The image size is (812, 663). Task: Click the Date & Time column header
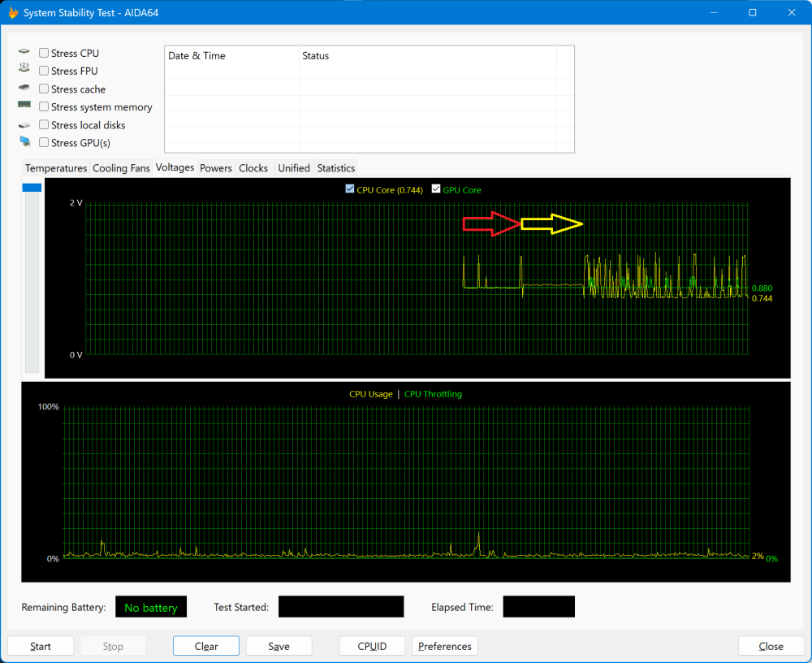(x=232, y=55)
